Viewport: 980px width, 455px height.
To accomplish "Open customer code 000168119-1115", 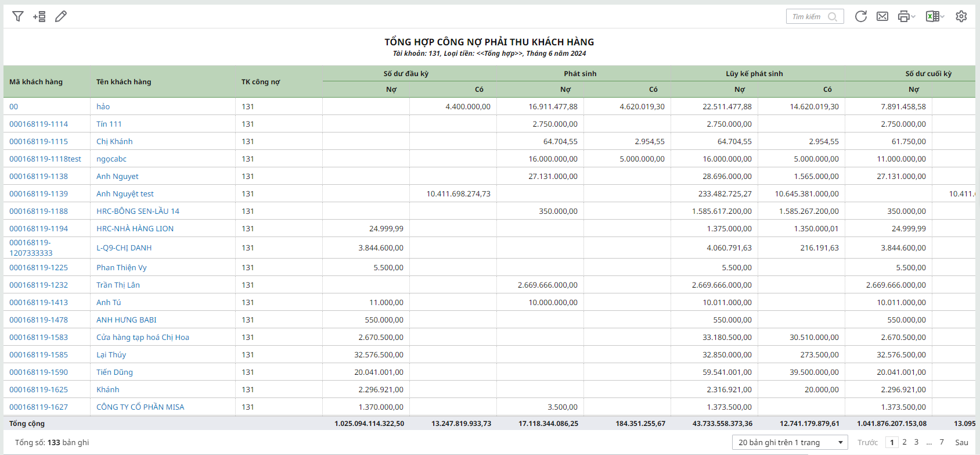I will click(x=39, y=141).
